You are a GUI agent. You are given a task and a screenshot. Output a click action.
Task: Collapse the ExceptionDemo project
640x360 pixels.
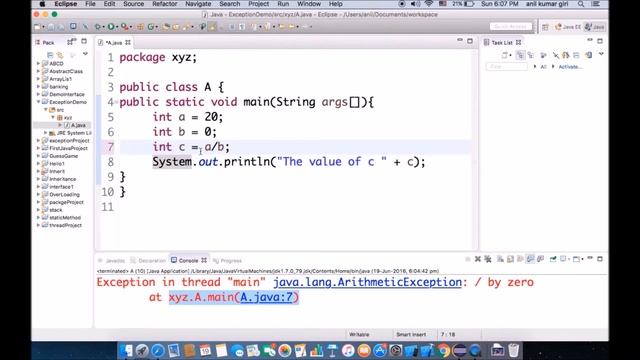click(39, 102)
